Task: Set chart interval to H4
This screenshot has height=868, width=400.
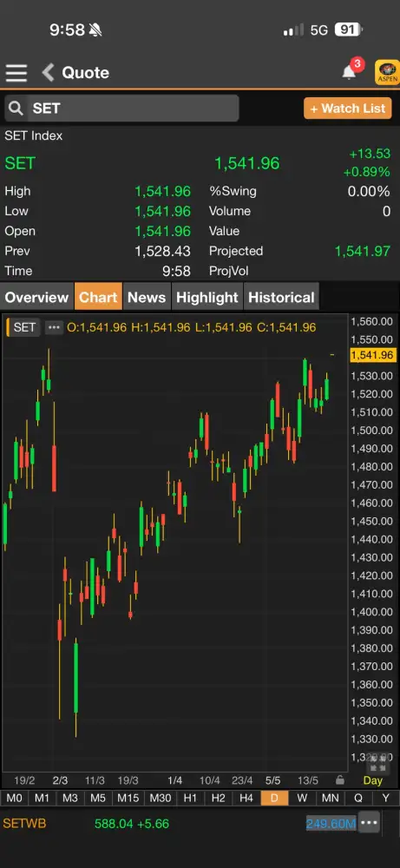Action: [246, 798]
